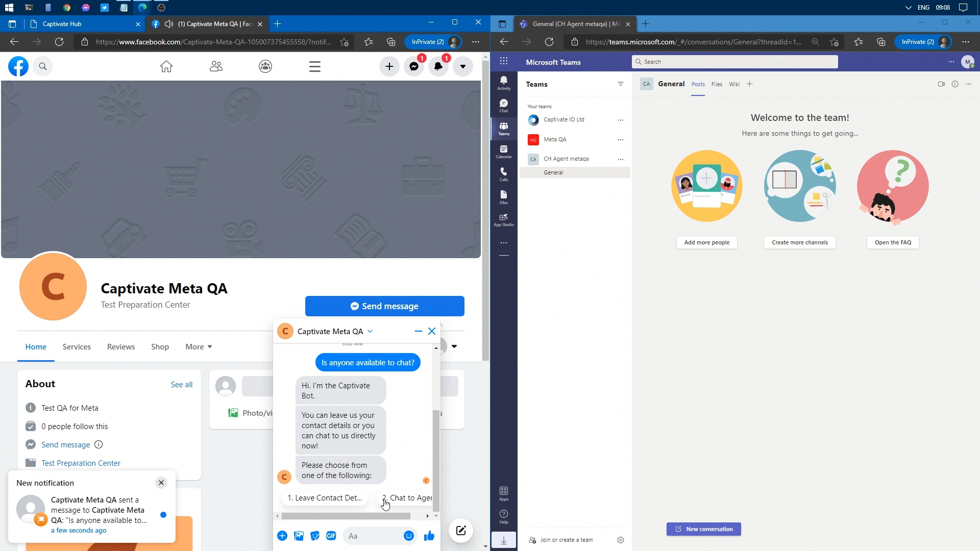Click the unread blue dot on notification
980x551 pixels.
pos(163,515)
